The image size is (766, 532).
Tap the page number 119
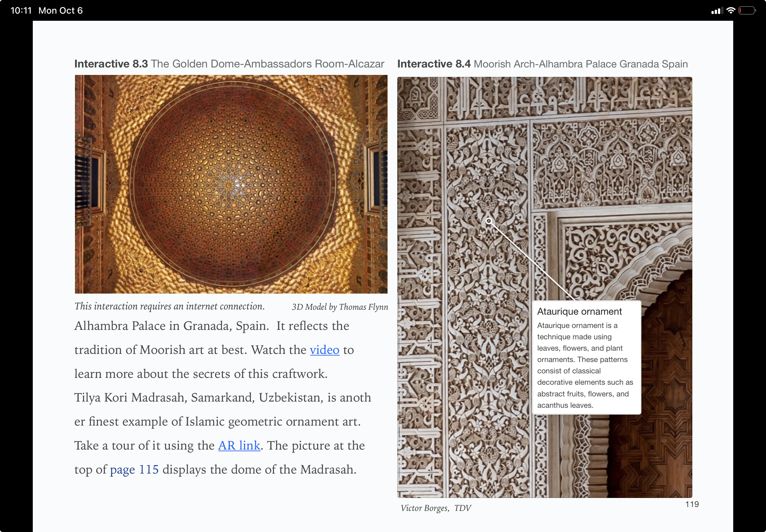pos(692,504)
